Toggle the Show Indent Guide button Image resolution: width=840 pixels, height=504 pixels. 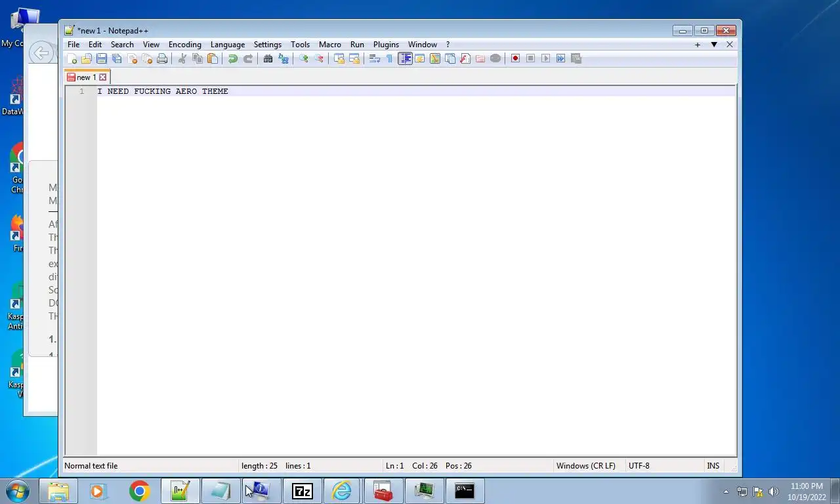point(405,58)
